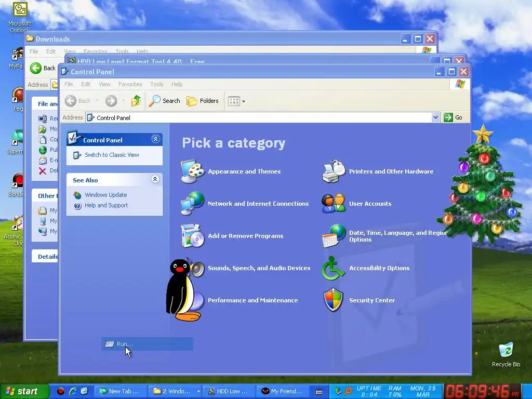Click the Help and Support question icon
The height and width of the screenshot is (399, 532).
(78, 206)
